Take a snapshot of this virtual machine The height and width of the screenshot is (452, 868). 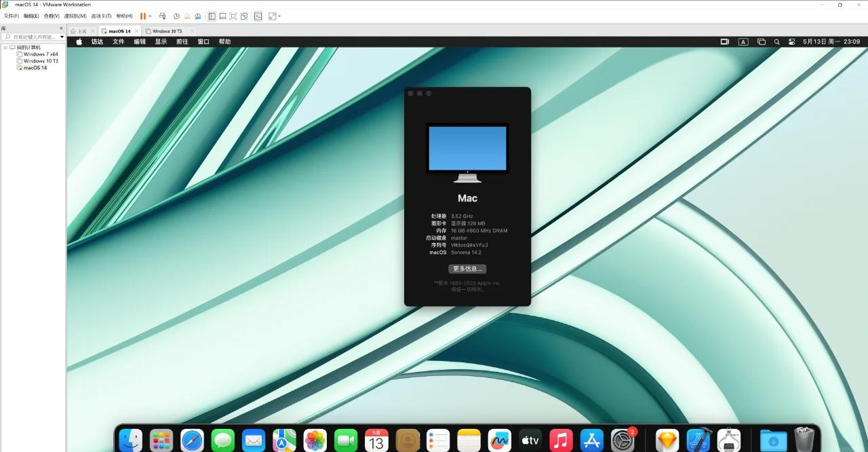click(x=176, y=16)
